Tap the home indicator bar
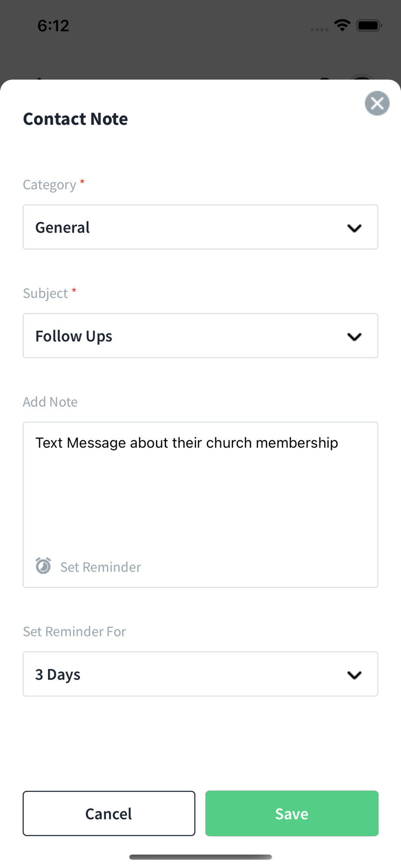The image size is (401, 868). [200, 857]
